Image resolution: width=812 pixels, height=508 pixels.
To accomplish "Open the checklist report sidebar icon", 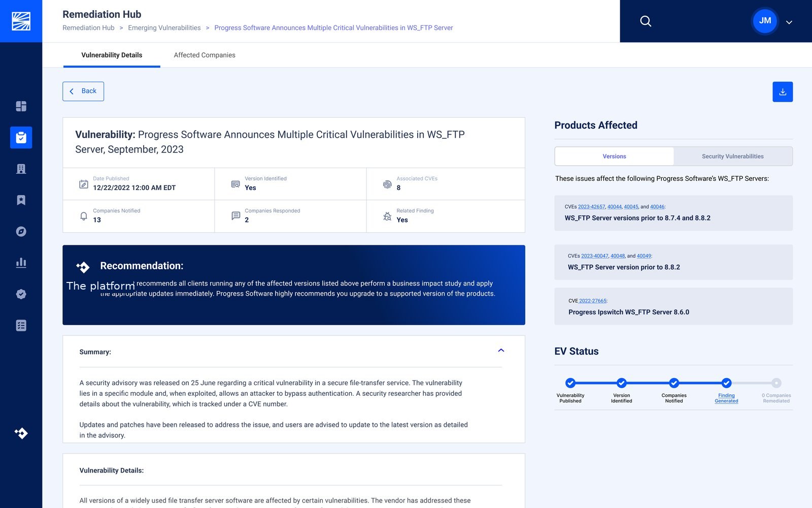I will coord(21,326).
